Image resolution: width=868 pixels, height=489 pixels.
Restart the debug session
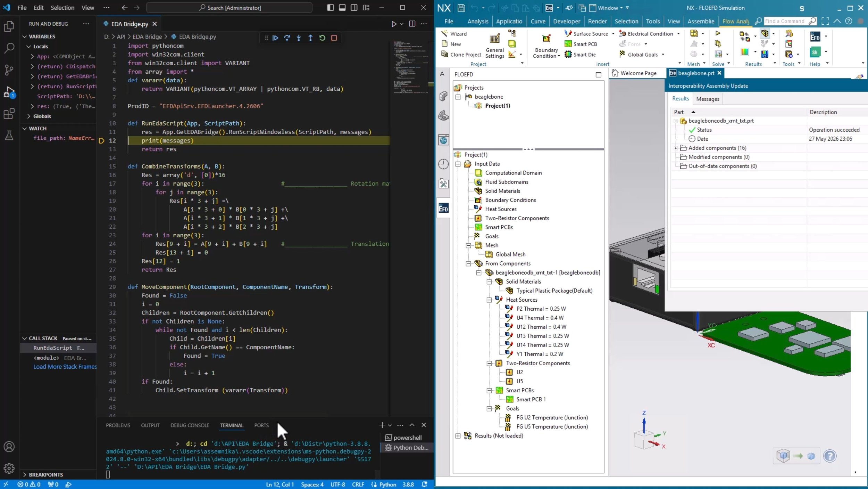[x=322, y=38]
